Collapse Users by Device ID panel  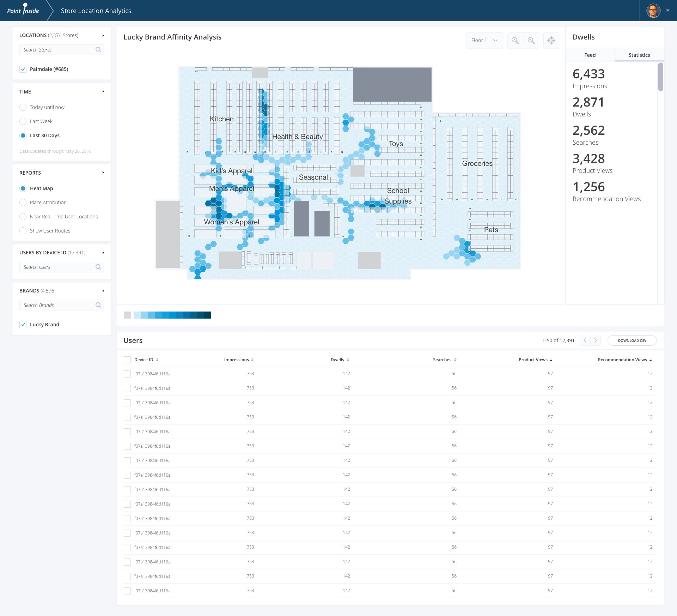point(103,253)
